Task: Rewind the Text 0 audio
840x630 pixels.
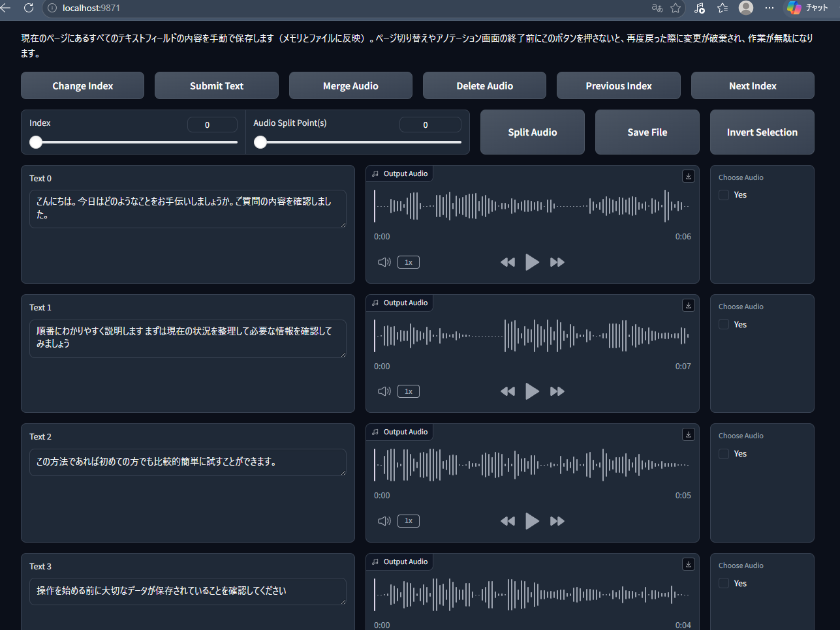Action: pyautogui.click(x=508, y=262)
